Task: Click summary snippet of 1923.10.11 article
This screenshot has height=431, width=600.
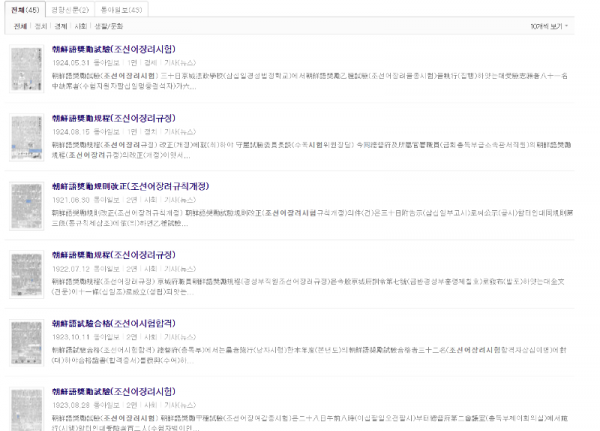Action: click(x=309, y=355)
